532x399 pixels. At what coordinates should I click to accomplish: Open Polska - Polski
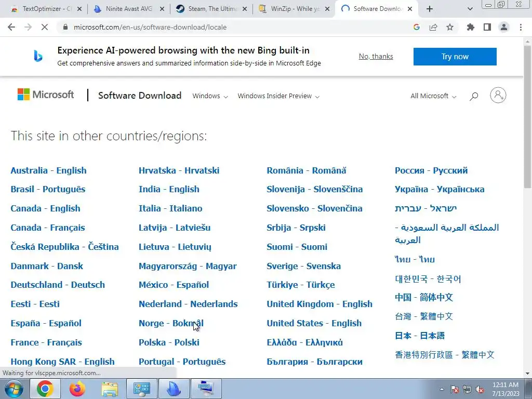pos(169,342)
